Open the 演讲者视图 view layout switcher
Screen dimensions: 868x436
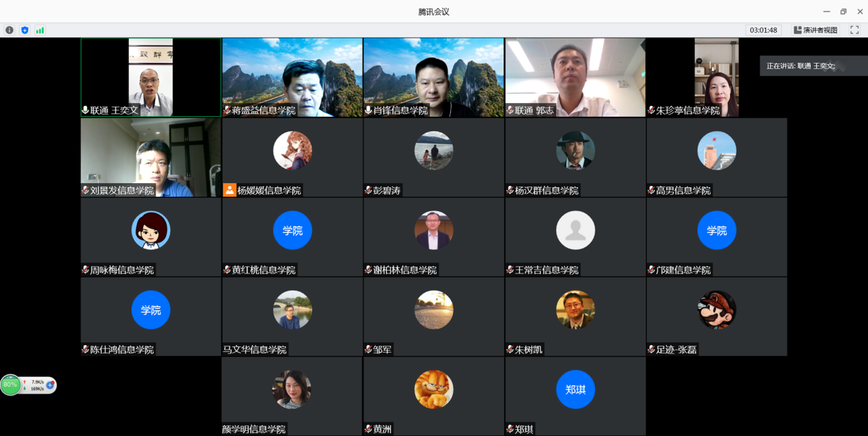tap(815, 30)
